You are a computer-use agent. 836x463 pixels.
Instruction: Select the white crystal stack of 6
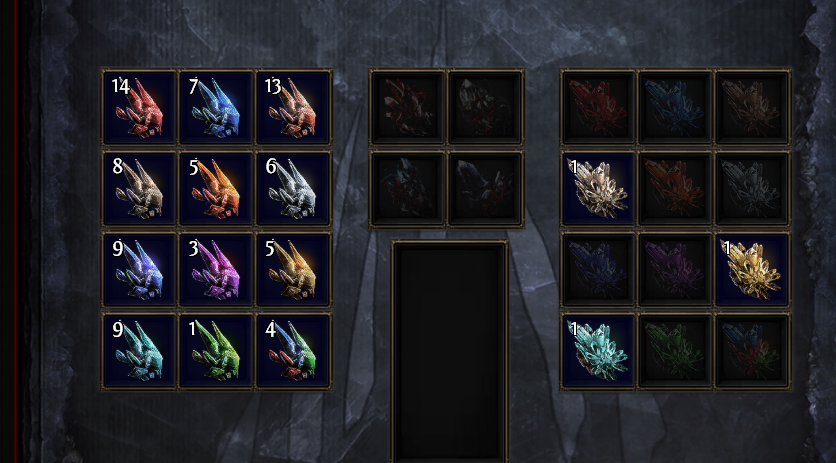coord(293,189)
